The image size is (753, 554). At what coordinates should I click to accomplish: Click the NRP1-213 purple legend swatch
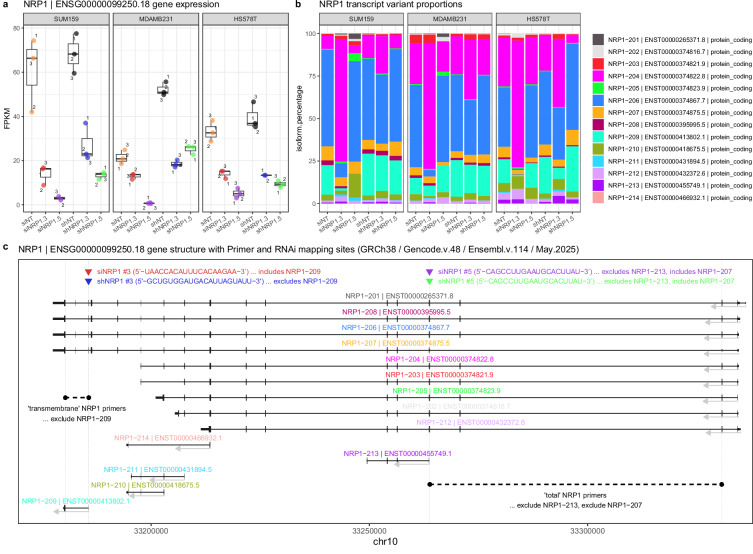(x=598, y=185)
